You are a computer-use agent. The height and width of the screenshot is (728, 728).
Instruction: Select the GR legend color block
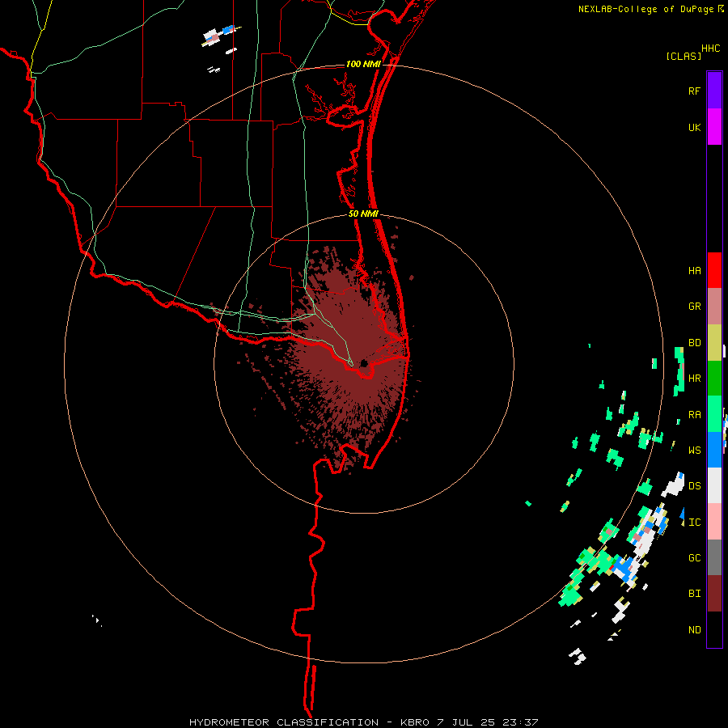click(714, 307)
